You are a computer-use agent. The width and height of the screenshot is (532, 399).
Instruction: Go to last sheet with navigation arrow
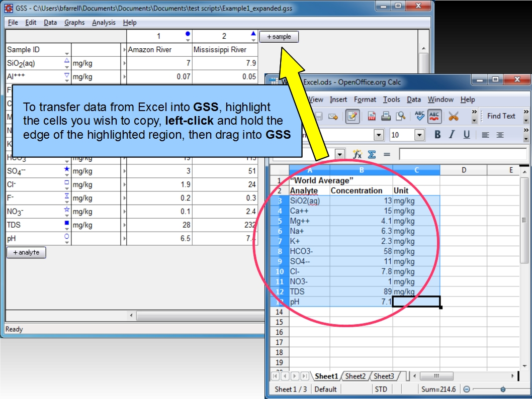(305, 376)
